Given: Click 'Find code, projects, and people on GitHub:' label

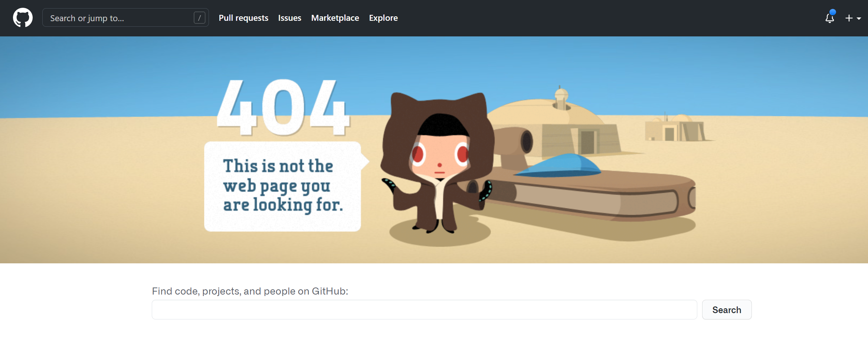Looking at the screenshot, I should tap(250, 291).
